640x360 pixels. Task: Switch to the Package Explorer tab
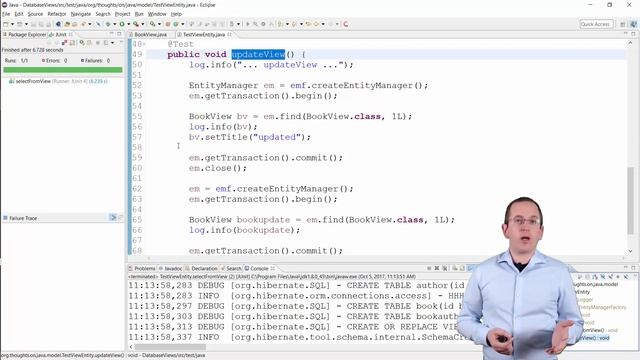tap(24, 35)
